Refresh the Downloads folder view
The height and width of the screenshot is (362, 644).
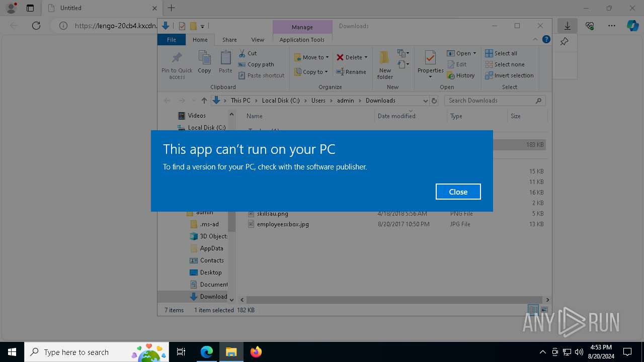[x=435, y=101]
